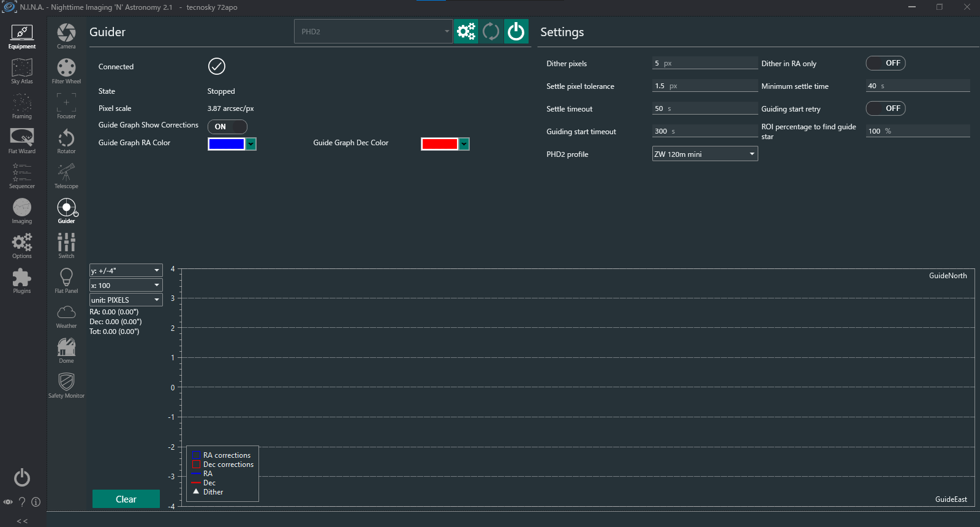The image size is (980, 527).
Task: Select the Weather equipment tab
Action: click(66, 316)
